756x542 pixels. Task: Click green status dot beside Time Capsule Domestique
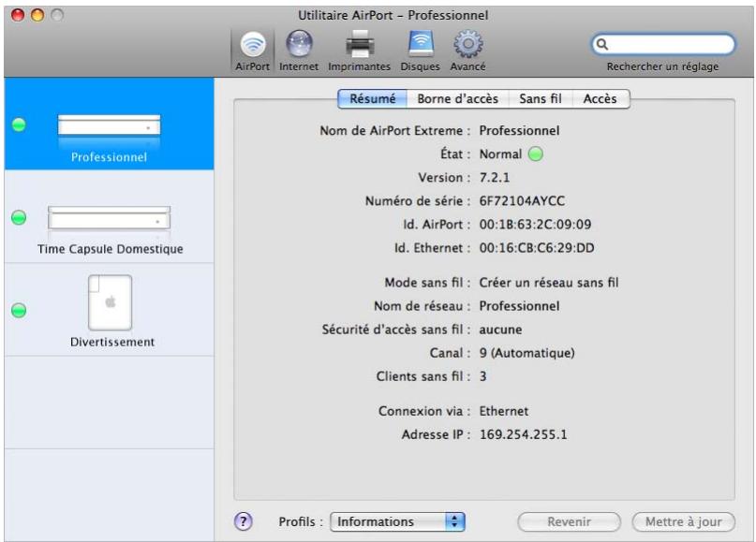coord(19,218)
